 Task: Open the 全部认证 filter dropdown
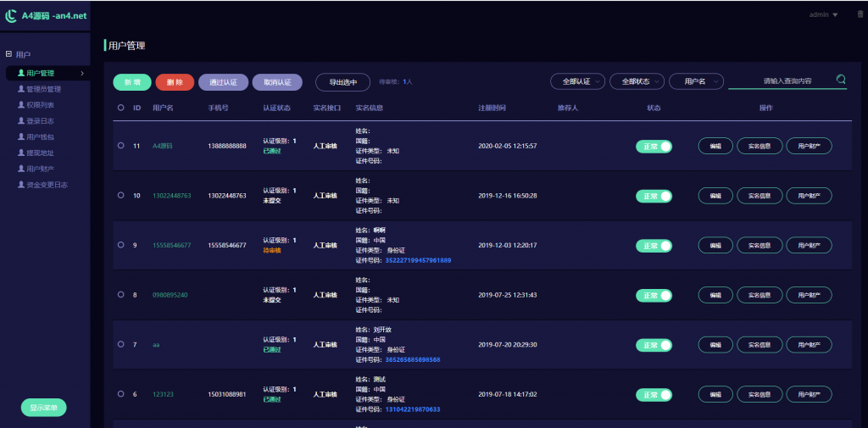(x=577, y=81)
